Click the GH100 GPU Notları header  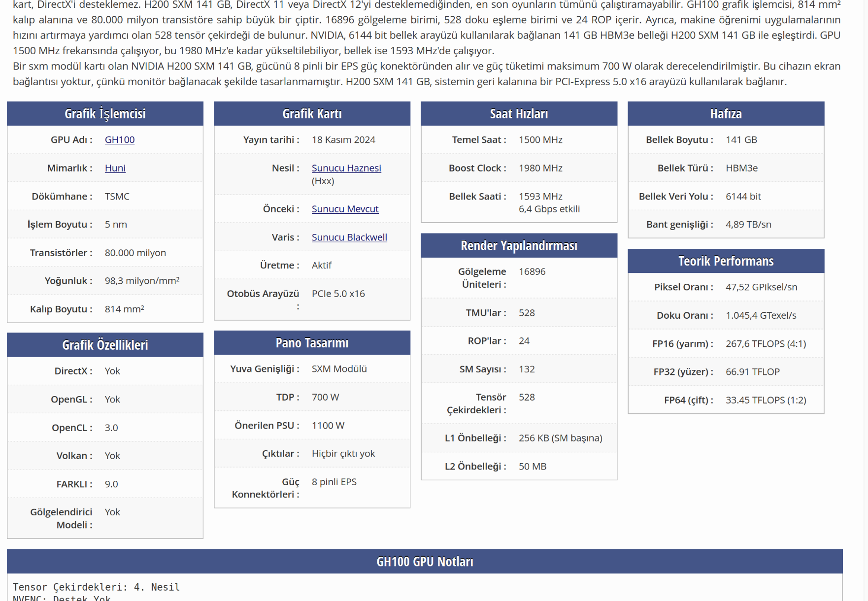(x=425, y=562)
